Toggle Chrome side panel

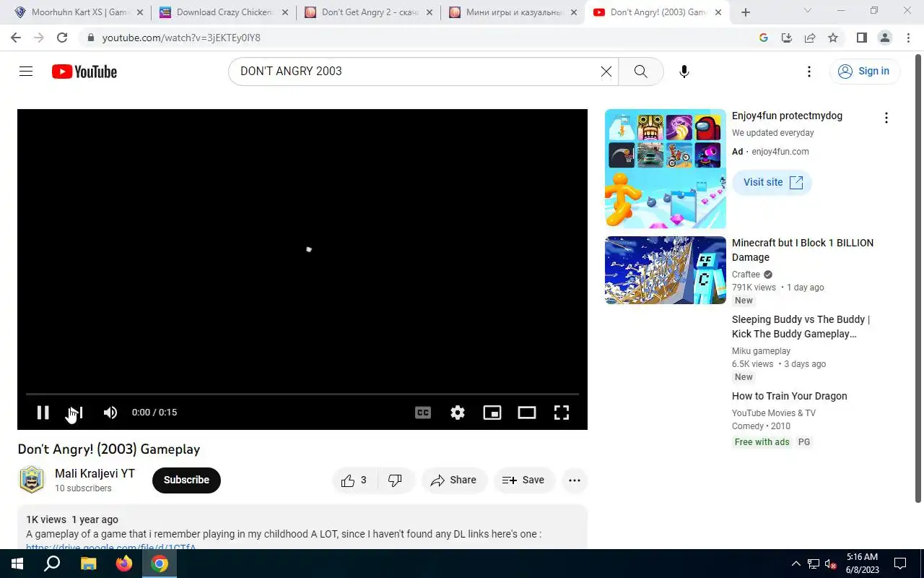pyautogui.click(x=862, y=38)
